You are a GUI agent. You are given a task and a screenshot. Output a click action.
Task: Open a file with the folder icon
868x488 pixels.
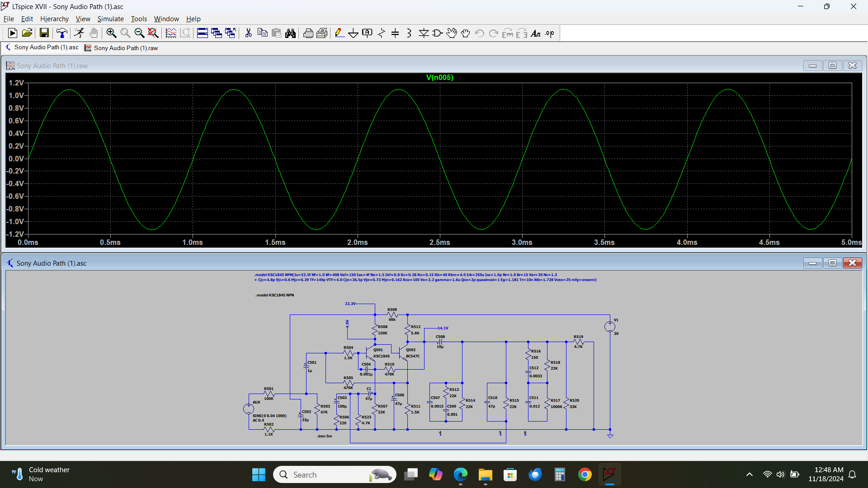[x=27, y=33]
